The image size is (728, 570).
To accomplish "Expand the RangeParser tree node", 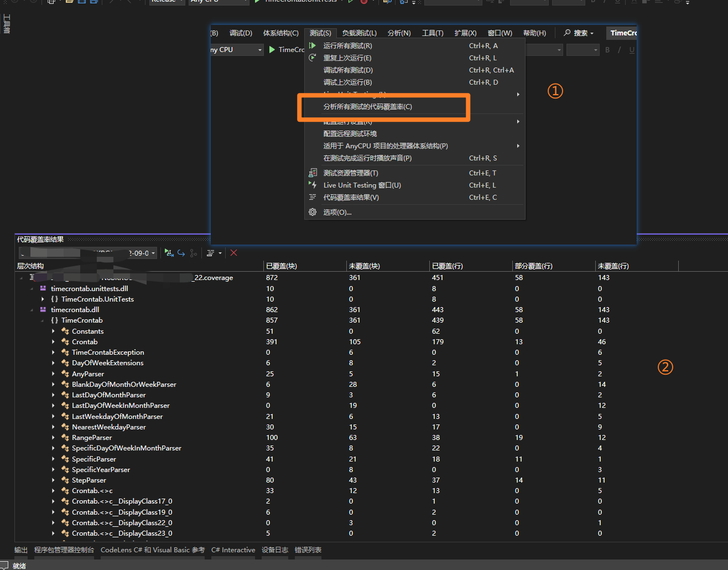I will click(54, 438).
